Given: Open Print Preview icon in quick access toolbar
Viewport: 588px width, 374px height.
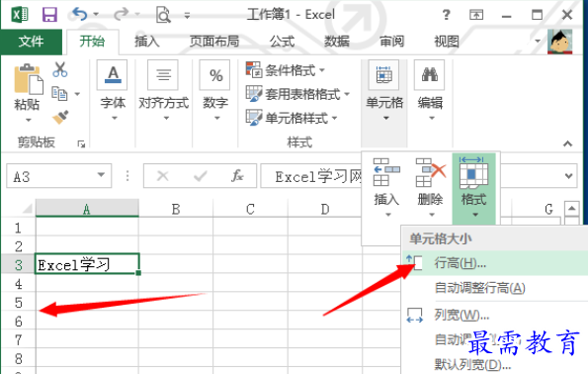Looking at the screenshot, I should pos(163,15).
